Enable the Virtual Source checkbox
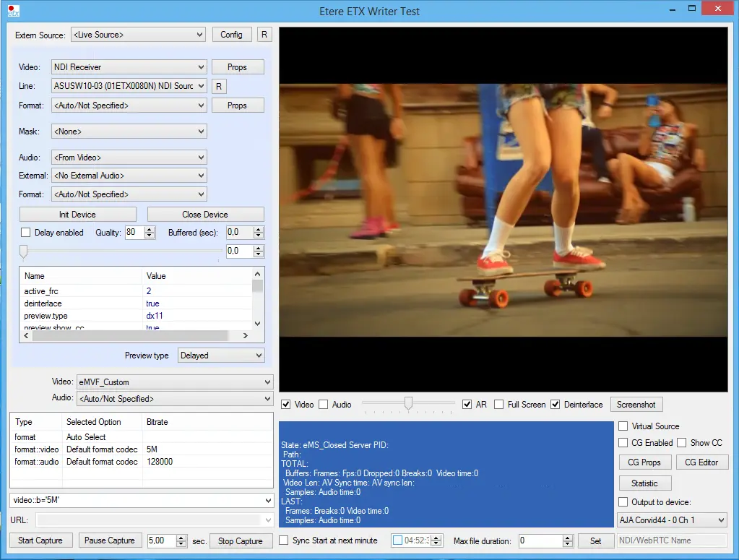This screenshot has width=739, height=560. coord(623,426)
